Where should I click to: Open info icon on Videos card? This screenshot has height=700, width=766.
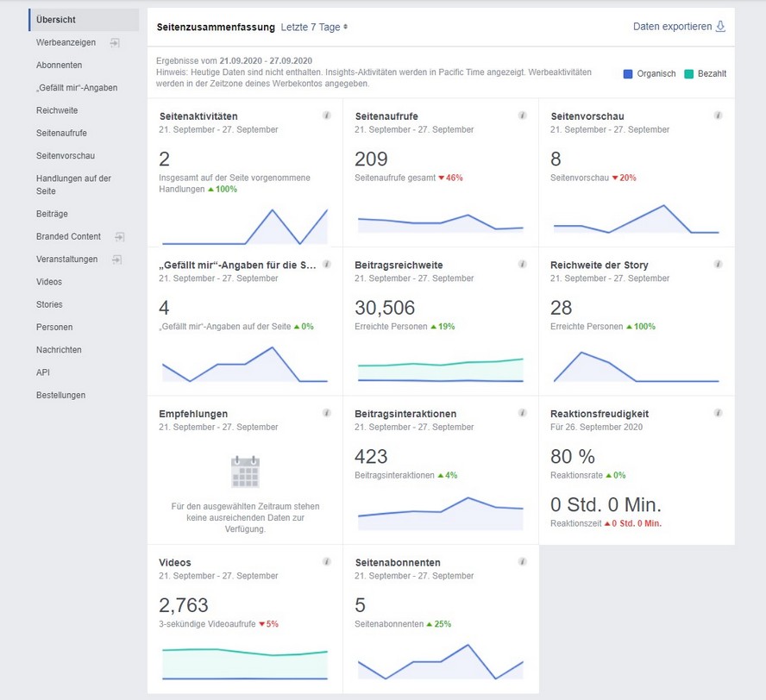coord(327,561)
